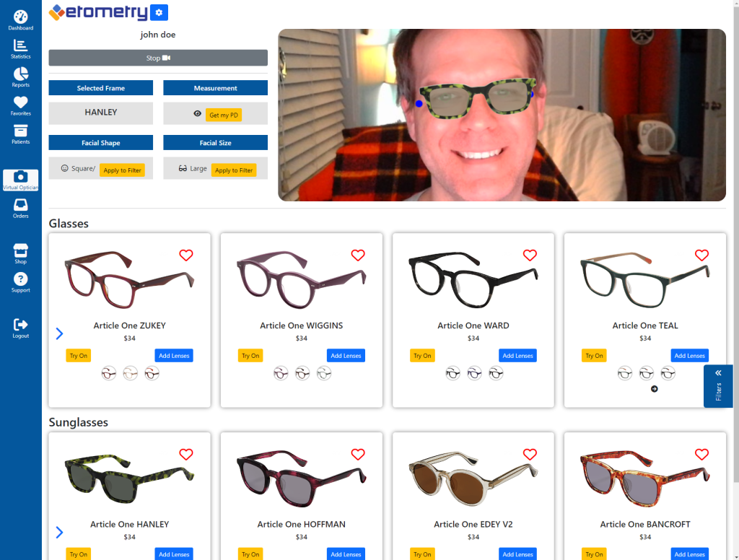The width and height of the screenshot is (739, 560).
Task: Toggle heart on Article One WARD
Action: click(530, 255)
